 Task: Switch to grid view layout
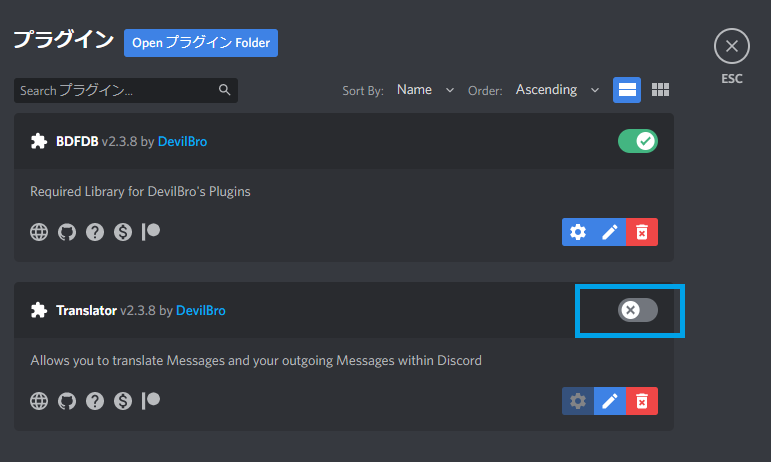[x=660, y=90]
